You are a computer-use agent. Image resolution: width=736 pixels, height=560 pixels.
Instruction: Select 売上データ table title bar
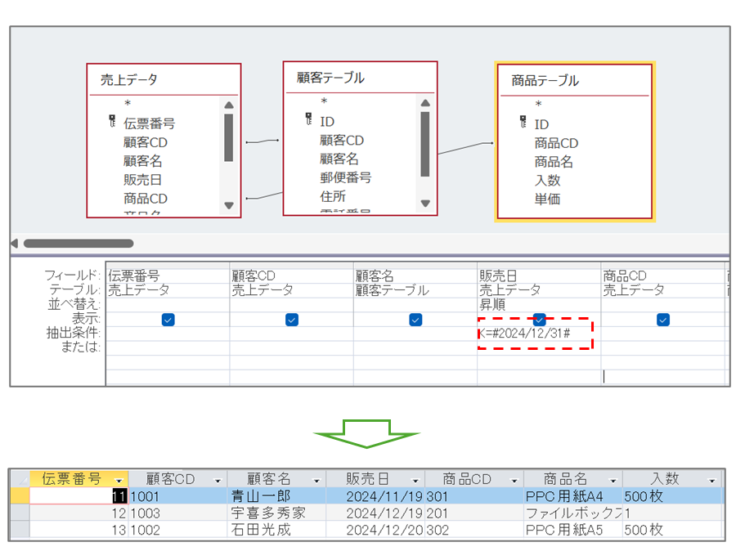tap(164, 79)
